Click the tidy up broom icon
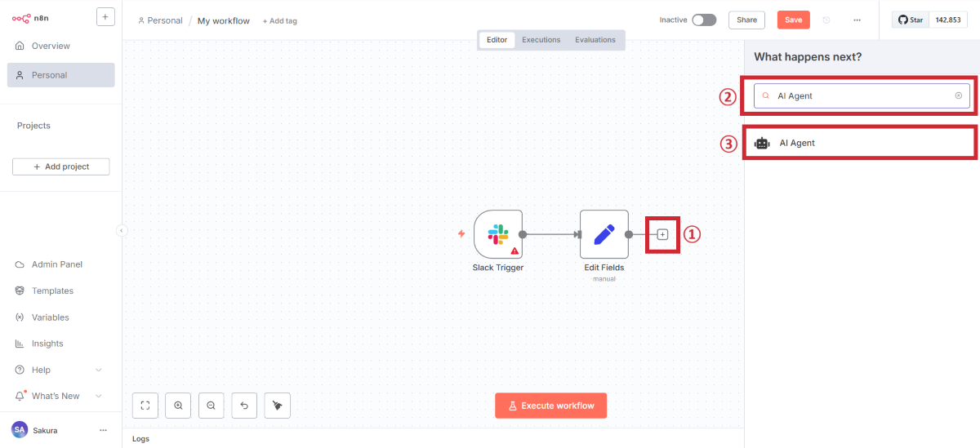Screen dimensions: 980x448 tap(278, 405)
